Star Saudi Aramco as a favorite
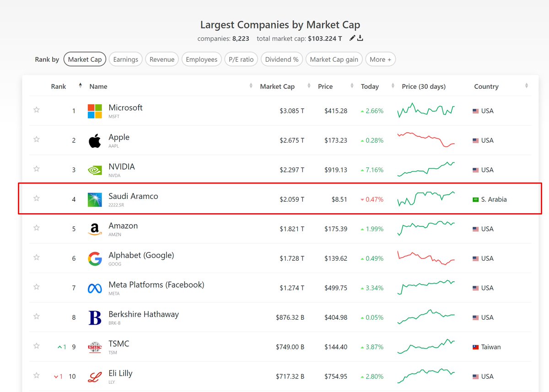Screen dimensions: 549x392 (x=37, y=198)
